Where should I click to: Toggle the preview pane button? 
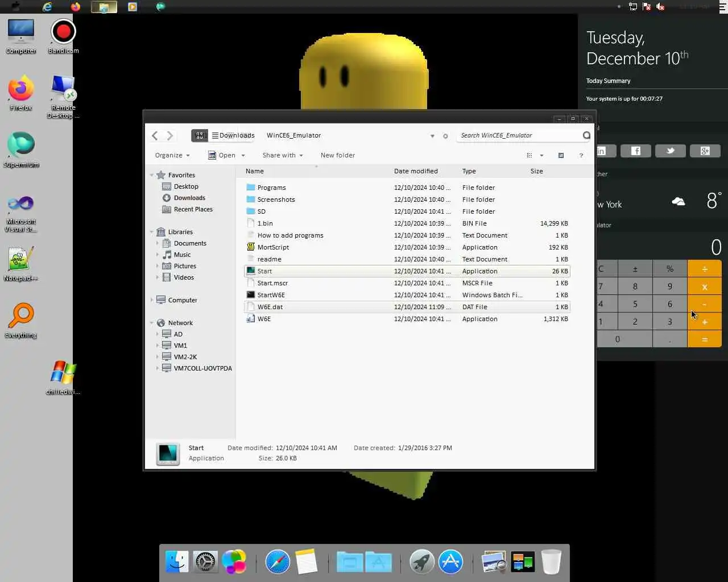point(561,155)
